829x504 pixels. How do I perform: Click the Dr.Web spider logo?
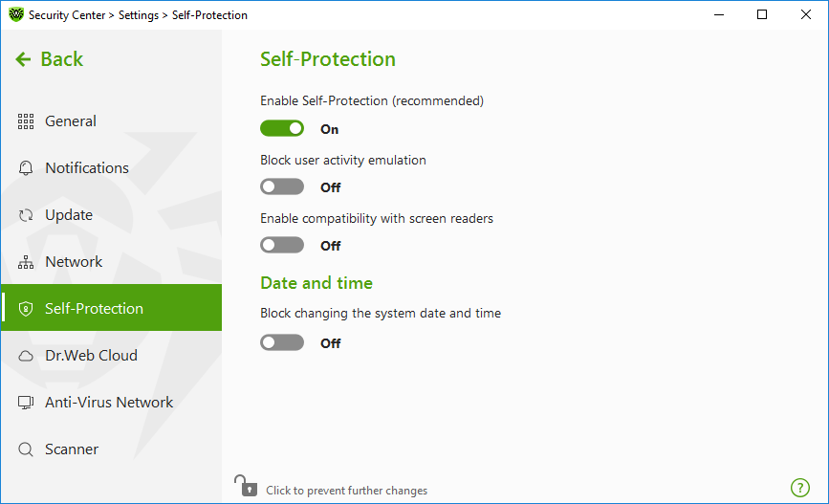[x=16, y=14]
